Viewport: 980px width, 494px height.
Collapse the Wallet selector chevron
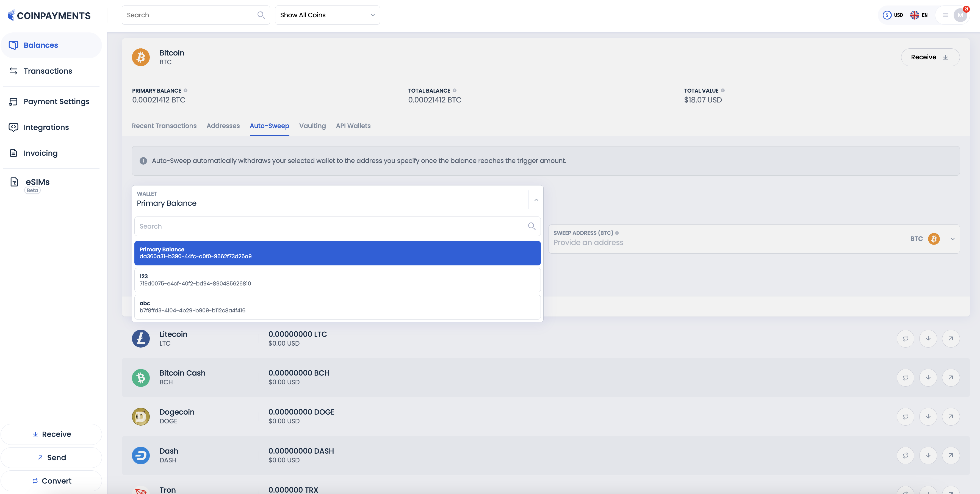point(536,200)
